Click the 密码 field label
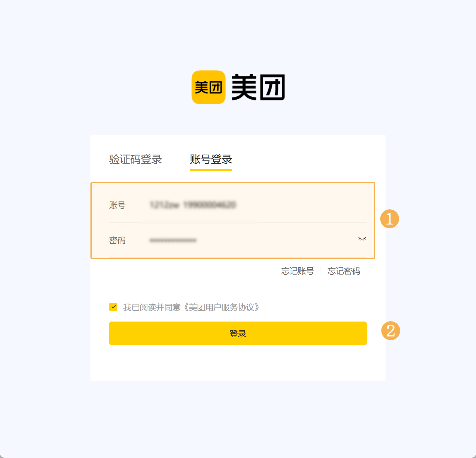This screenshot has width=476, height=458. click(117, 240)
